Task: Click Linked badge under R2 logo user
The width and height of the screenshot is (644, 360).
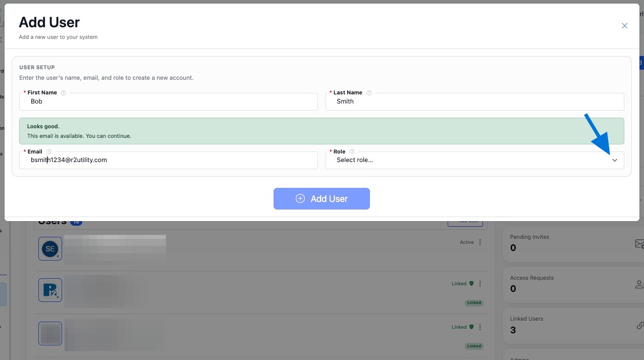Action: click(474, 303)
